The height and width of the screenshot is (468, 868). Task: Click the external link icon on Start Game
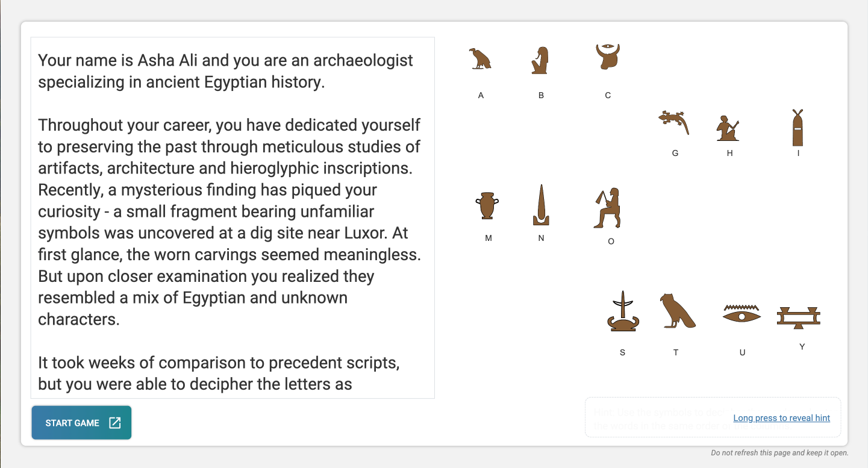pos(114,423)
